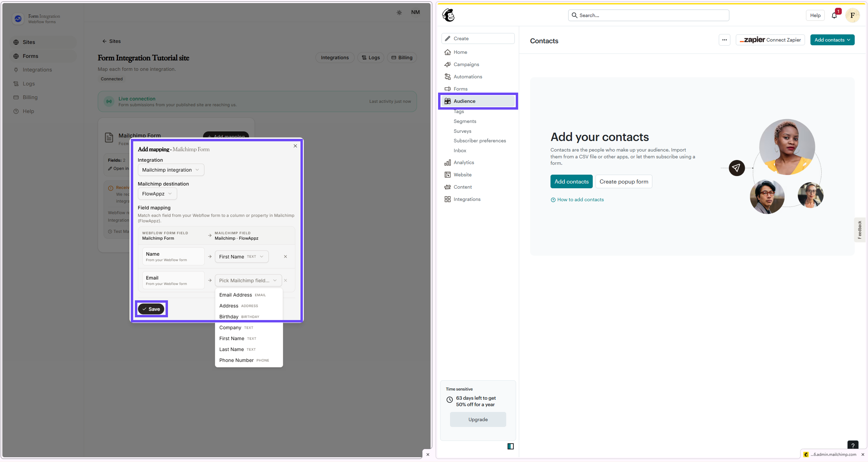Click the teal Add contacts button in card
This screenshot has height=462, width=868.
(571, 181)
